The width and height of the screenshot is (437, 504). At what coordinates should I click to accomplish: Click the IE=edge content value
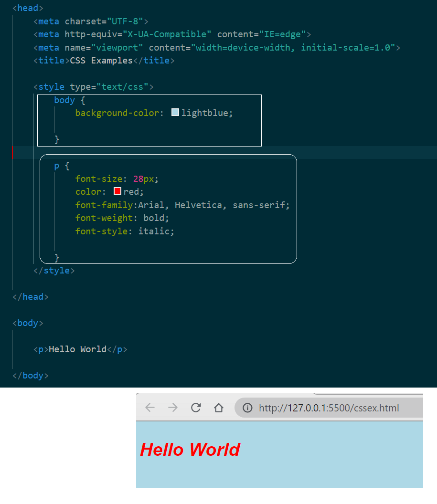pos(282,34)
